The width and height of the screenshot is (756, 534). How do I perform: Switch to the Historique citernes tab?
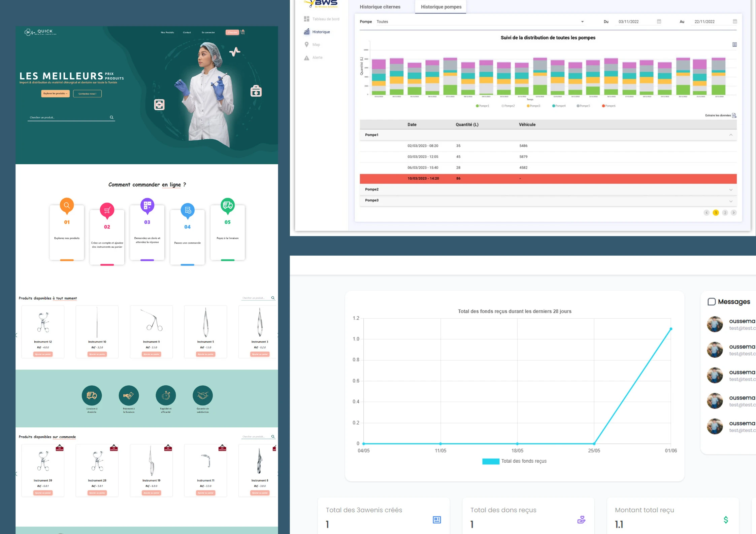tap(380, 7)
